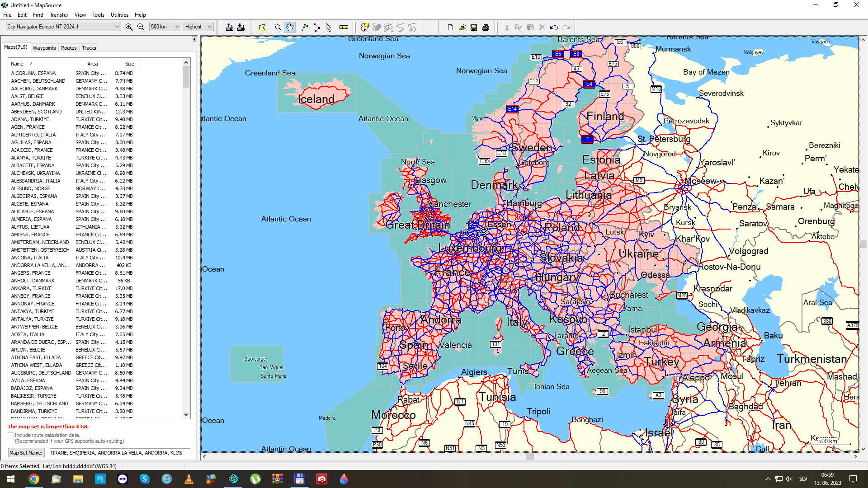Click Receive From Device icon
The height and width of the screenshot is (488, 868).
click(241, 27)
